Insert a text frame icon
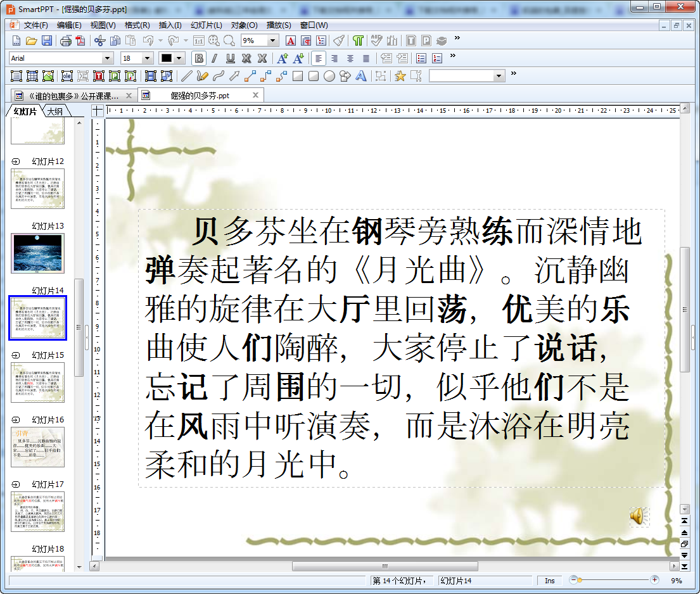The image size is (700, 594). click(x=16, y=77)
